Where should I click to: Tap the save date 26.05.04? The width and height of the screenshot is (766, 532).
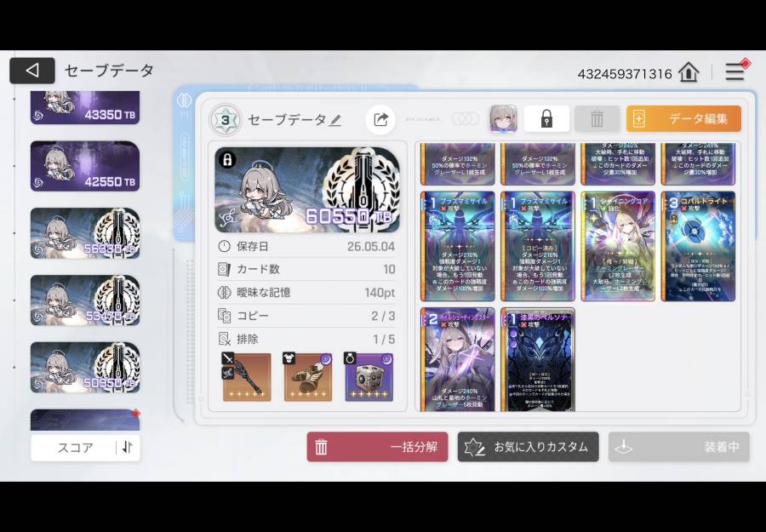[371, 247]
